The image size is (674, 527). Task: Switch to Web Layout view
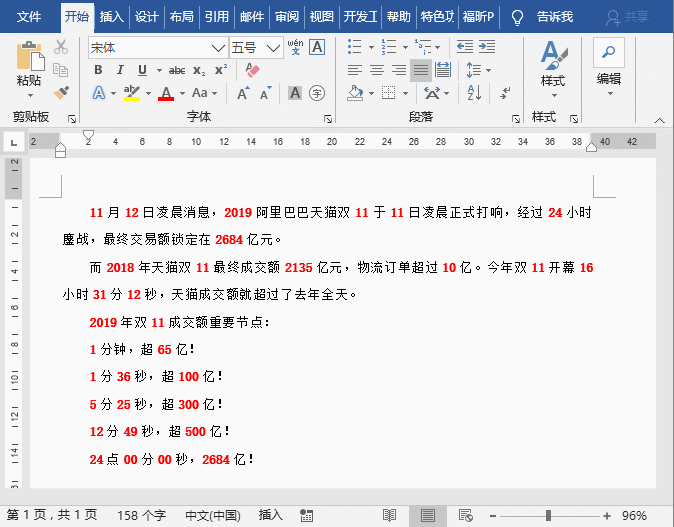(x=466, y=515)
